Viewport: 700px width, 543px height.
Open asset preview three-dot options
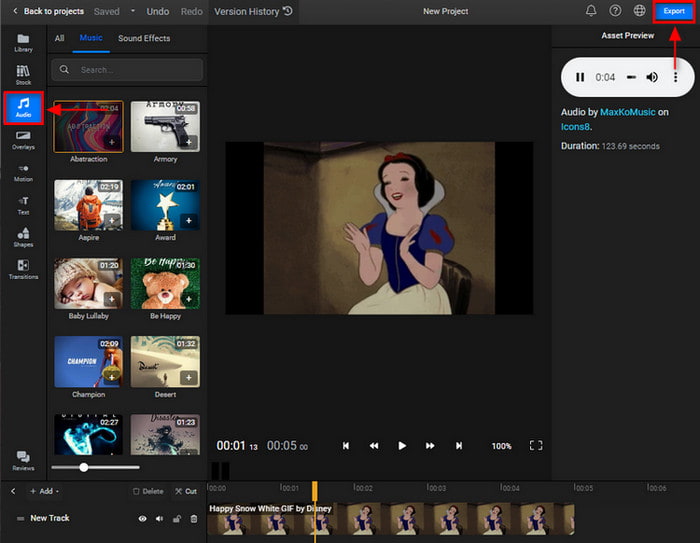675,77
